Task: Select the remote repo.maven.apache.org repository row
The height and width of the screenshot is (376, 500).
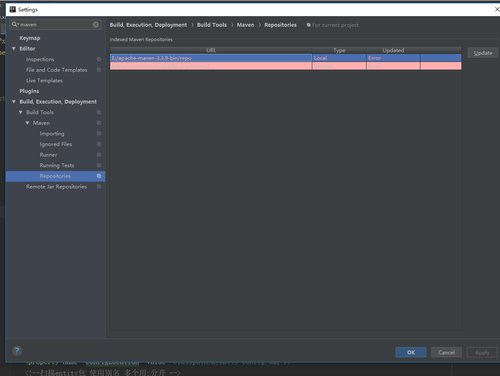Action: (x=286, y=66)
